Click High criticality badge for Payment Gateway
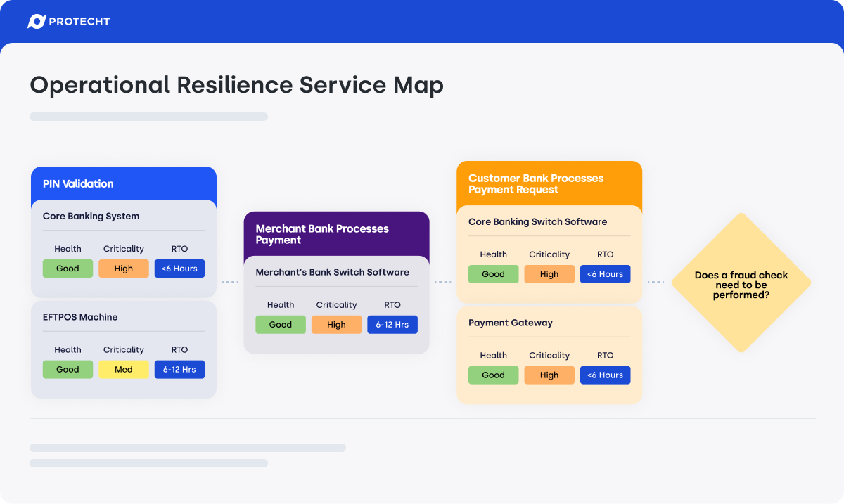 pyautogui.click(x=549, y=375)
